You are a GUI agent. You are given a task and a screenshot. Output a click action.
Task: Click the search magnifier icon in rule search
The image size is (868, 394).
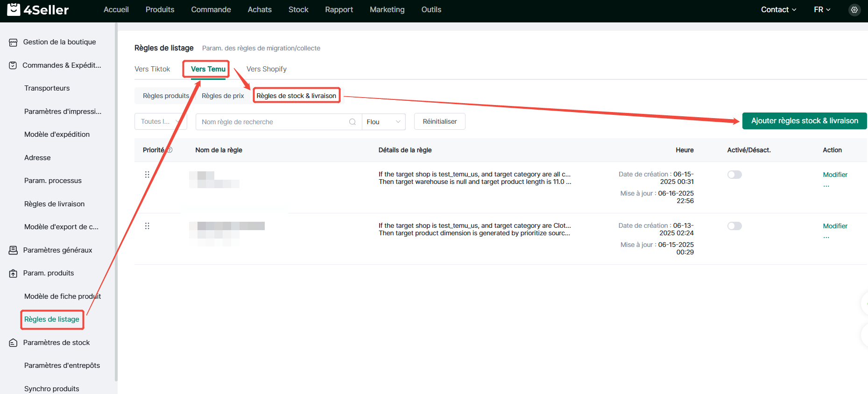point(353,122)
